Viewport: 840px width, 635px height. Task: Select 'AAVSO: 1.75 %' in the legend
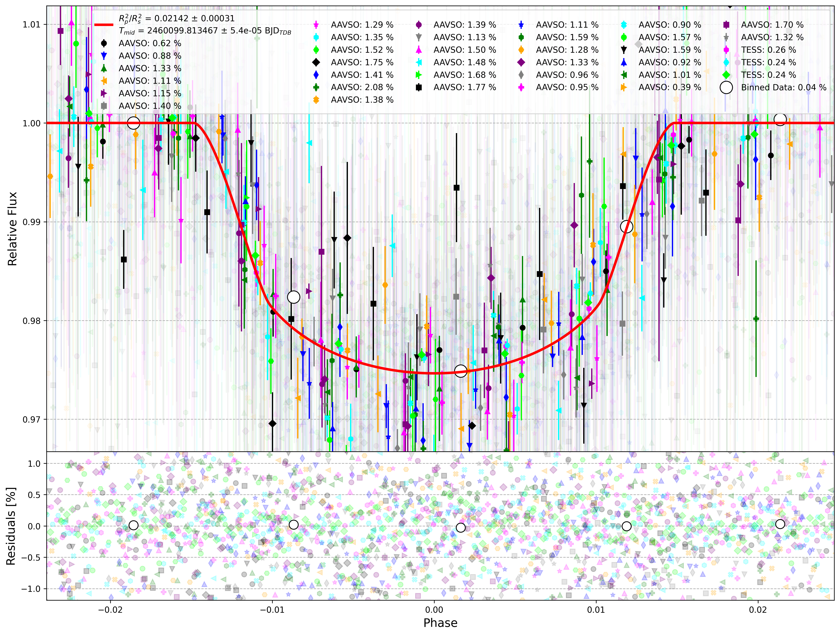tap(362, 62)
